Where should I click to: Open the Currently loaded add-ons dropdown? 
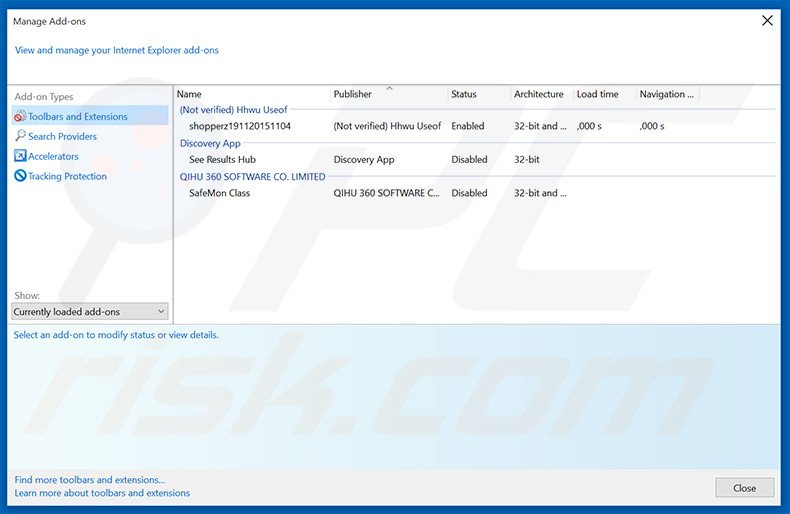[x=90, y=312]
